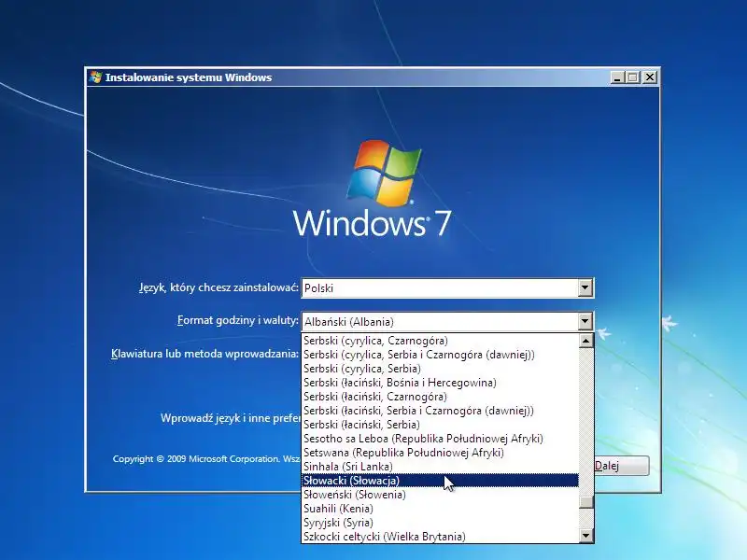The width and height of the screenshot is (747, 560).
Task: Choose Szkocki celtycki (Wielka Brytania)
Action: pyautogui.click(x=441, y=537)
